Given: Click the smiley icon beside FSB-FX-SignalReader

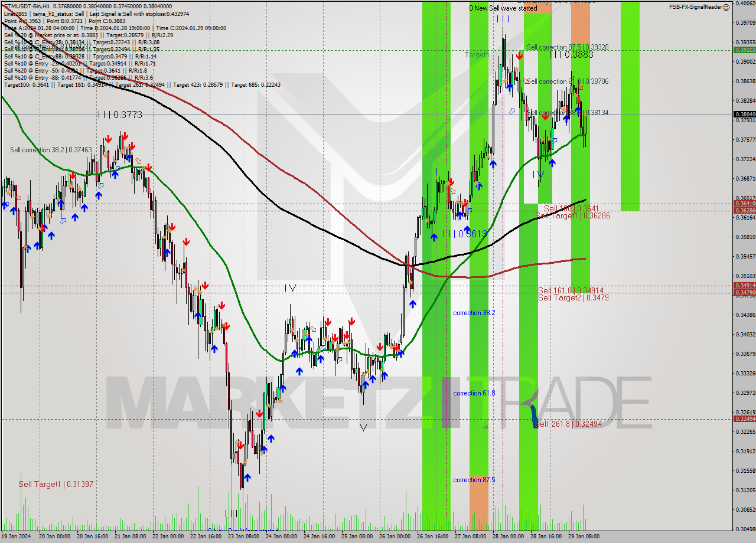Looking at the screenshot, I should click(x=726, y=7).
